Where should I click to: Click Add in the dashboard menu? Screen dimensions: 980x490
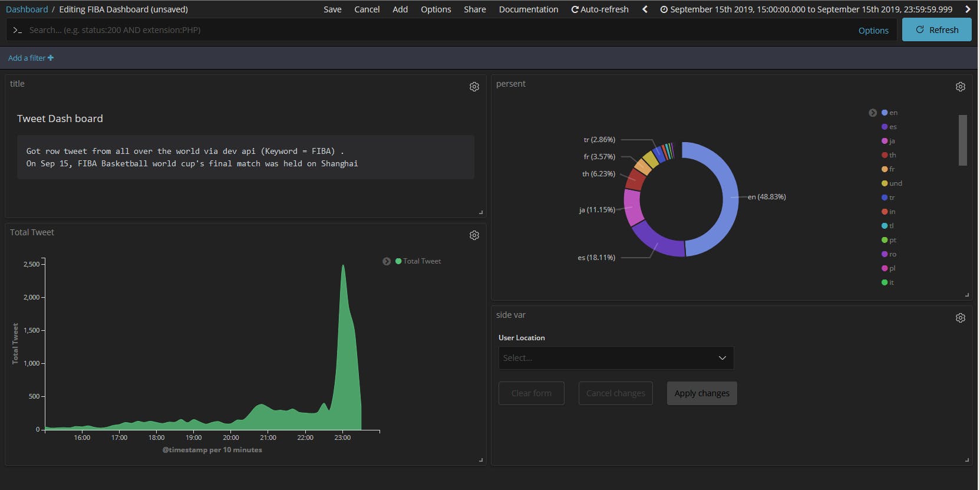tap(400, 9)
